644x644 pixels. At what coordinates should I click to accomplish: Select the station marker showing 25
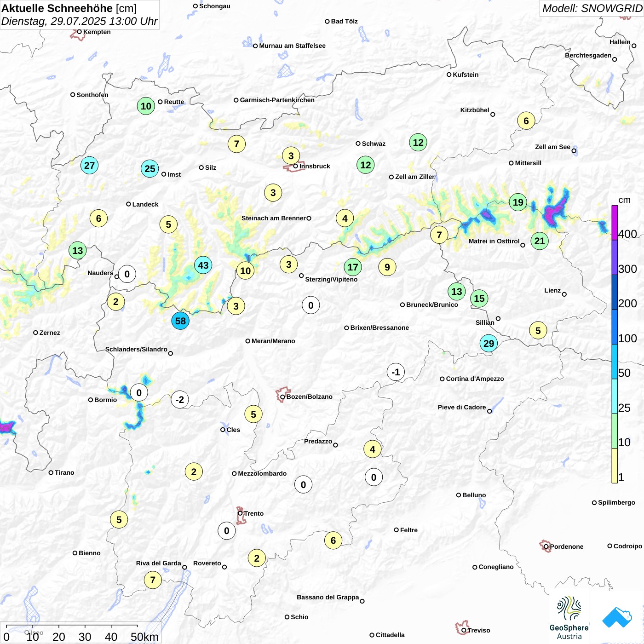coord(150,169)
